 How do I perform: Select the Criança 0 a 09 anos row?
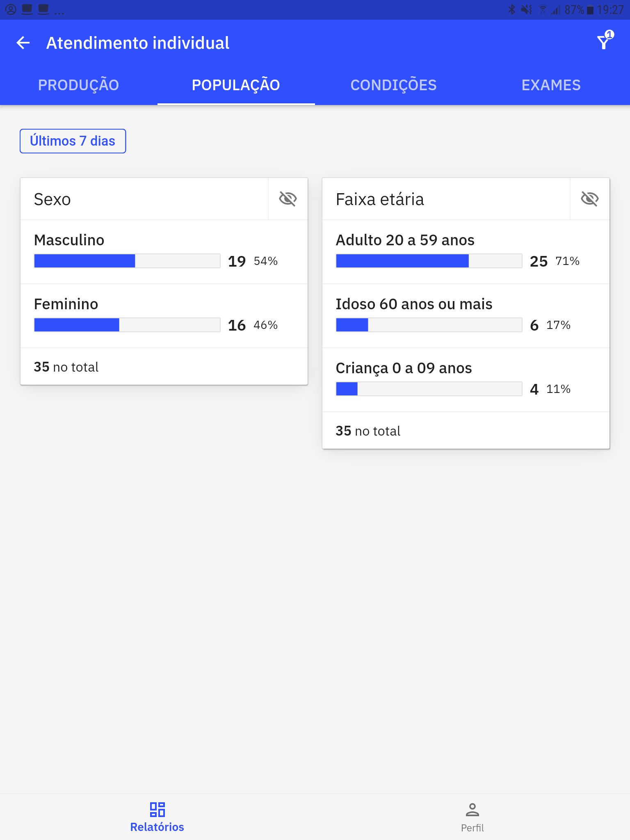[466, 380]
